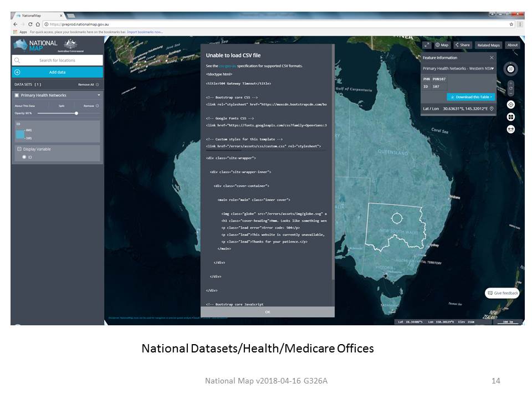Adjust the Opacity slider handle
This screenshot has width=532, height=399.
[x=76, y=113]
